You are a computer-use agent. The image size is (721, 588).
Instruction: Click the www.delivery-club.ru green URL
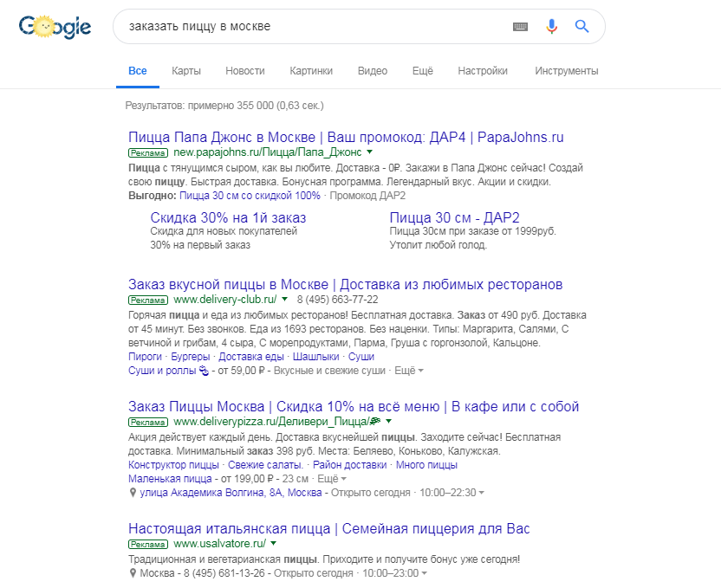[x=224, y=300]
